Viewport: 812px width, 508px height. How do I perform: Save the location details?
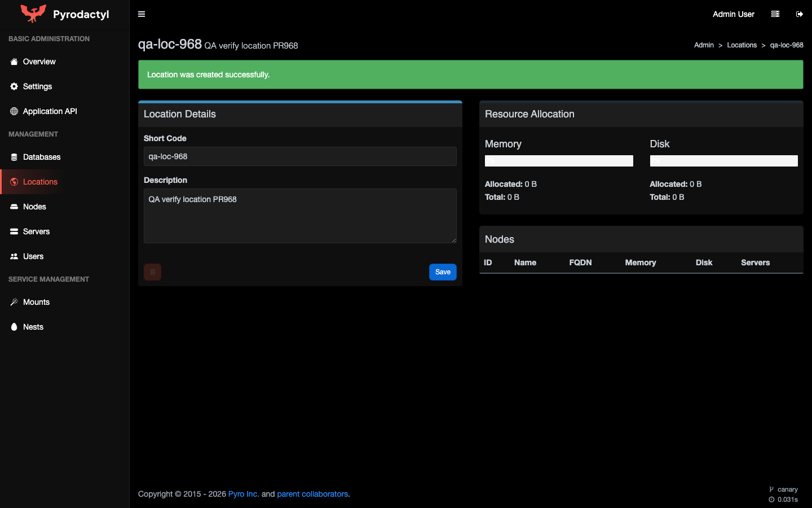(443, 272)
